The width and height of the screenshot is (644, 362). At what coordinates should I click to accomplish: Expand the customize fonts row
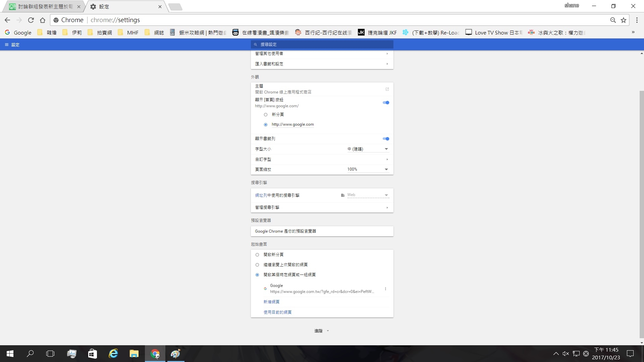click(x=322, y=160)
